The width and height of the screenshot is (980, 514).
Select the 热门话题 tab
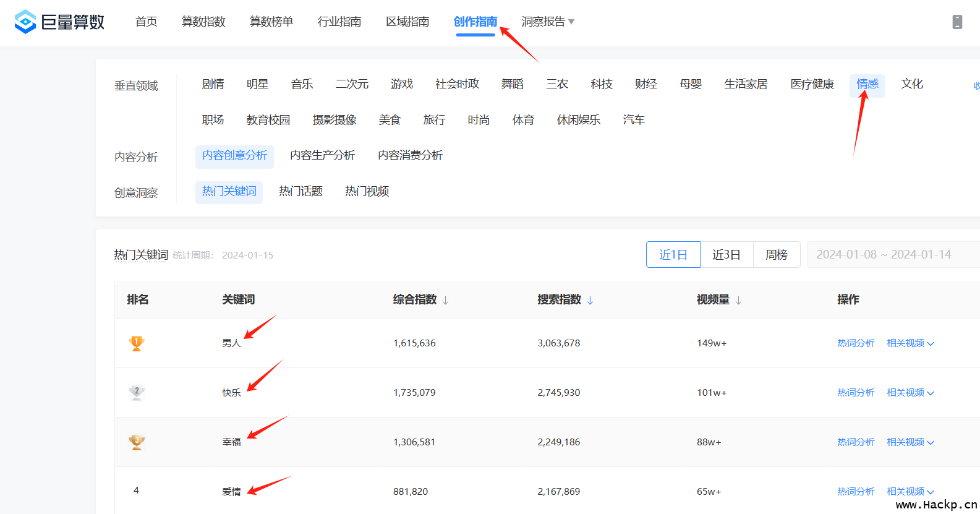tap(300, 192)
